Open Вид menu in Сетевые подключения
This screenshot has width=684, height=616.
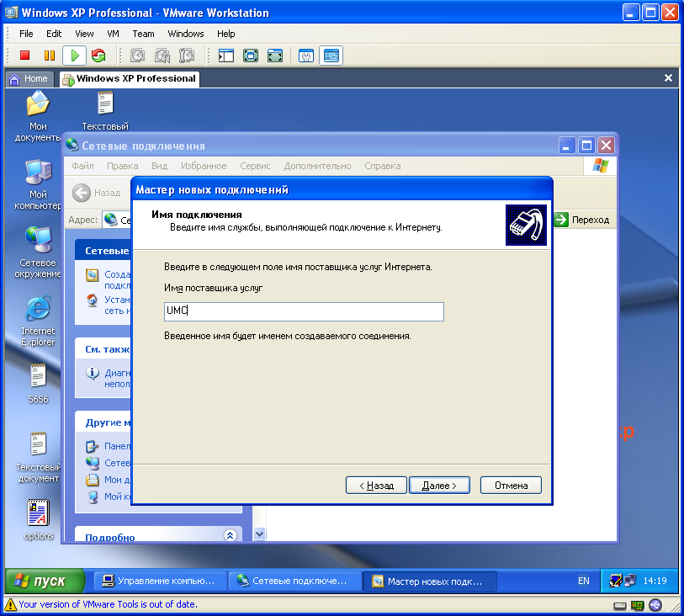[159, 167]
